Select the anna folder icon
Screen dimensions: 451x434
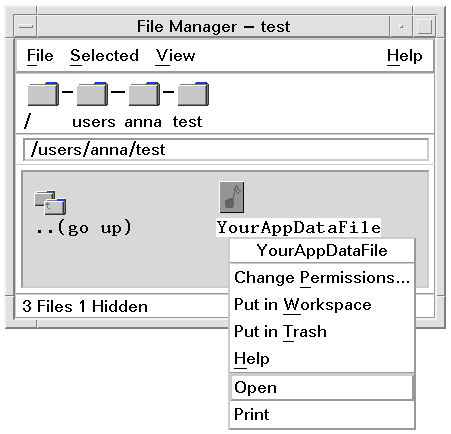coord(144,94)
